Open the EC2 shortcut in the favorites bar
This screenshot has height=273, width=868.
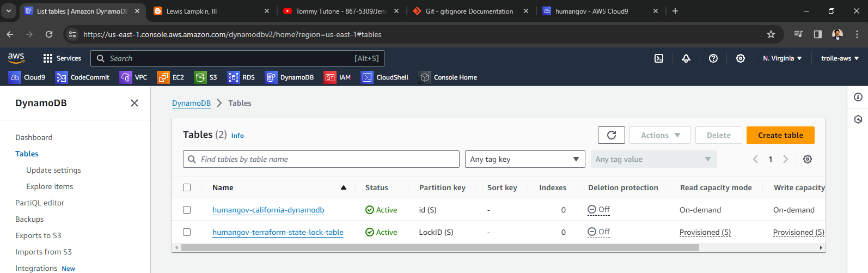(171, 77)
